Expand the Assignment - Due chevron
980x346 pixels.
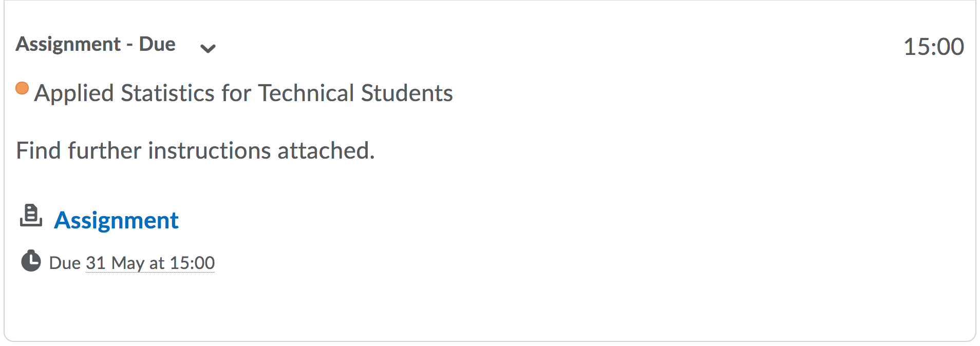pyautogui.click(x=208, y=49)
